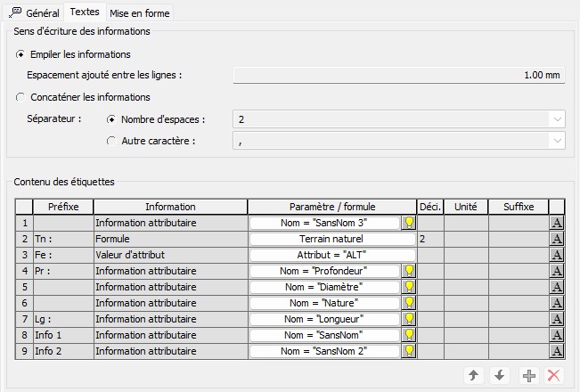
Task: Click the move row down arrow icon
Action: pyautogui.click(x=500, y=376)
